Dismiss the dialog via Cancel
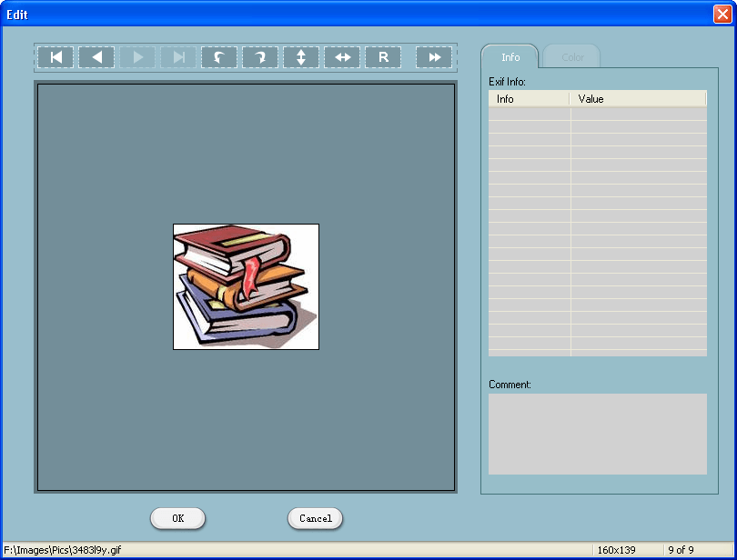The width and height of the screenshot is (737, 560). click(315, 518)
